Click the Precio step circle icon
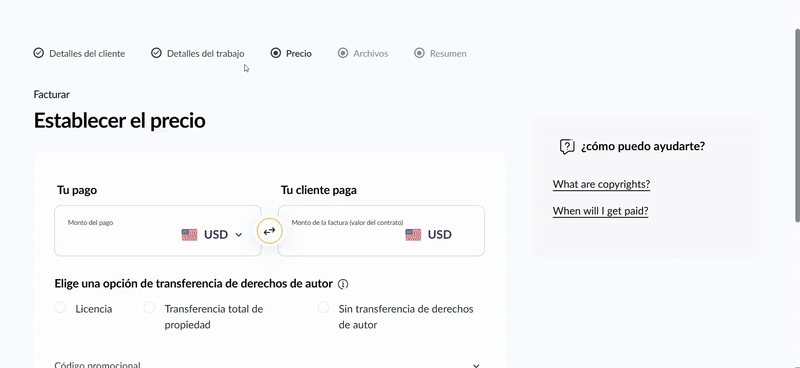 [276, 53]
